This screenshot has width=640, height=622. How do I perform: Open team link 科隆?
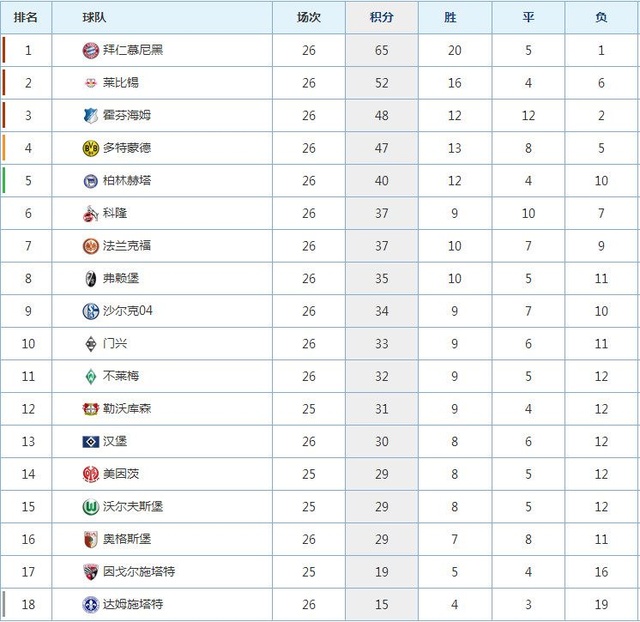click(115, 213)
